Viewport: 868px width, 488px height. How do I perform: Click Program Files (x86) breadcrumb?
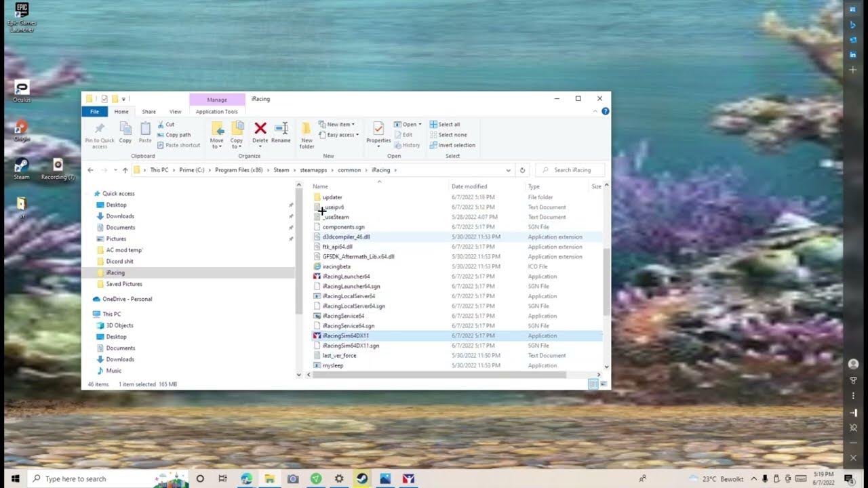pyautogui.click(x=239, y=170)
